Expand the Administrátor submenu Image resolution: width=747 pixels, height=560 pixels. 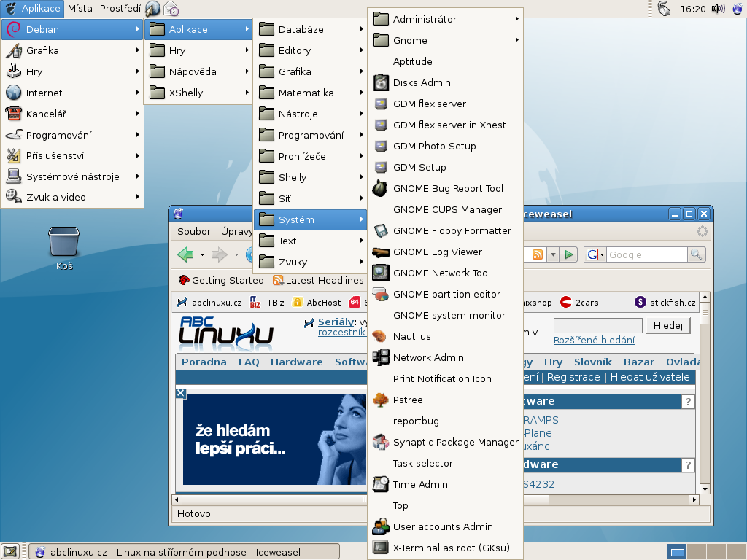click(x=445, y=19)
